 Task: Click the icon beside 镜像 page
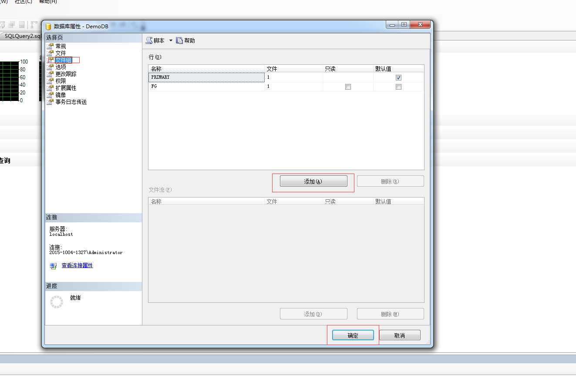(51, 95)
